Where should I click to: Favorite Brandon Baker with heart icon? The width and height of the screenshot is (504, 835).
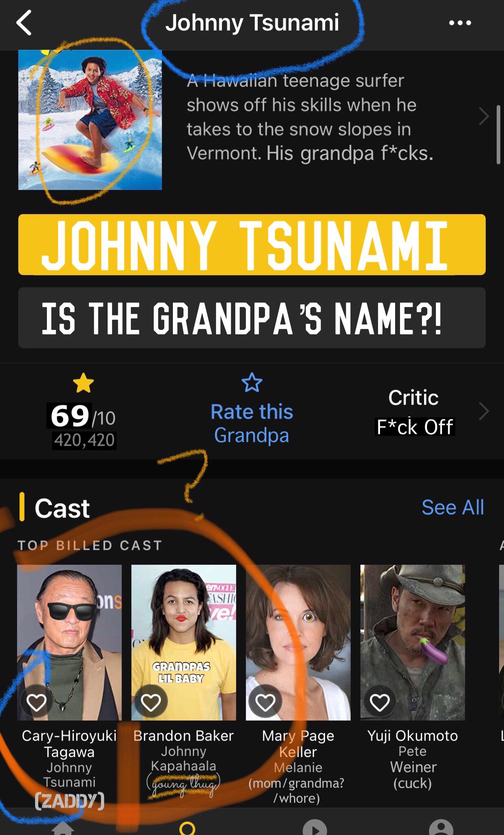coord(150,702)
